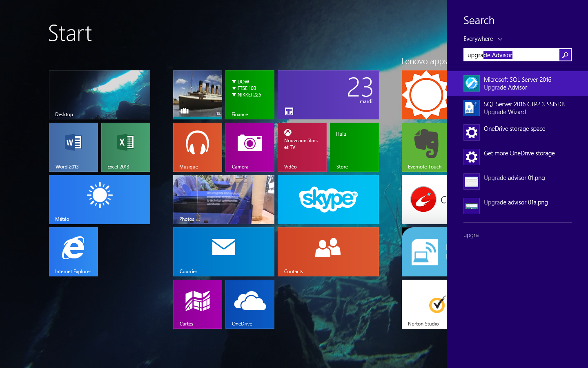Launch Norton Studio tile
This screenshot has width=588, height=368.
tap(424, 304)
